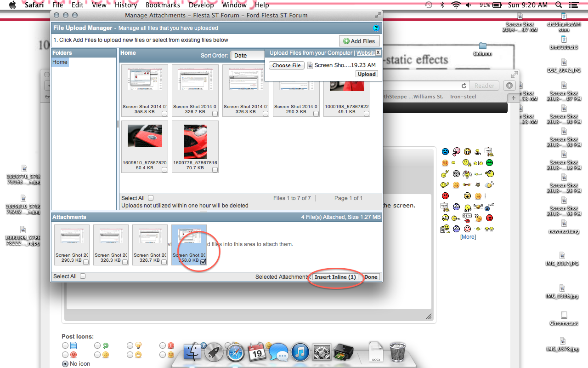Click the volume menu bar icon
588x368 pixels.
click(469, 5)
